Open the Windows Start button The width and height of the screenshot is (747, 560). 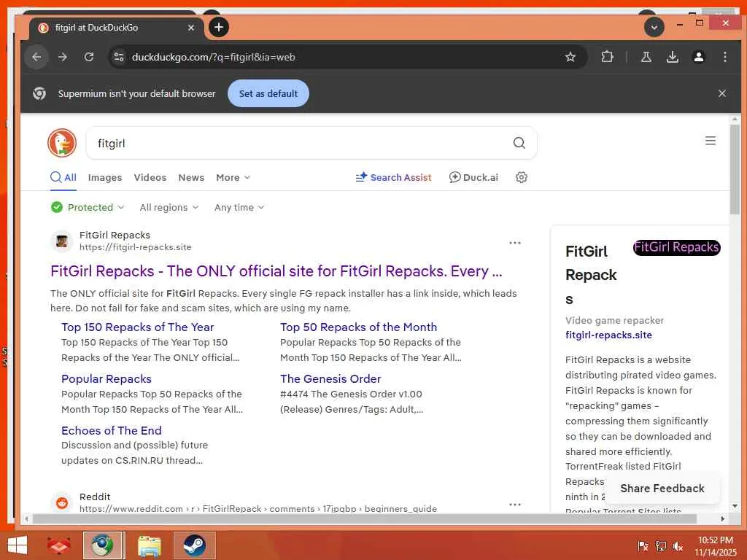(18, 545)
